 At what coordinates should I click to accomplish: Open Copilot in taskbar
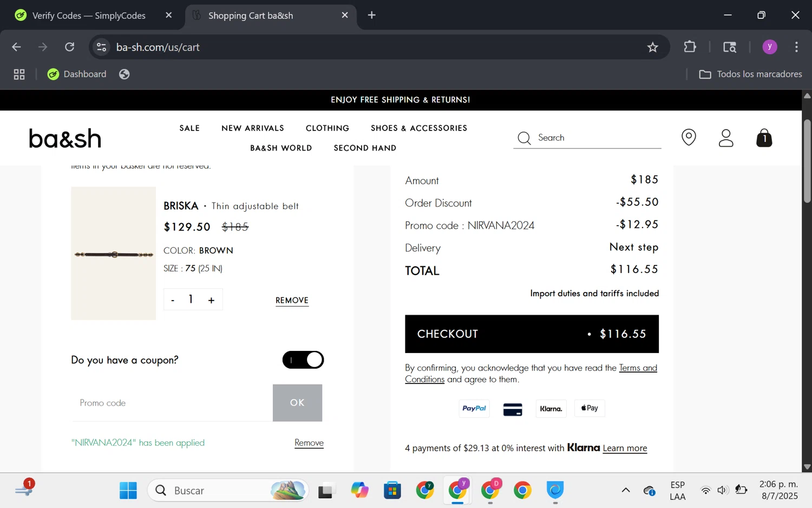(360, 491)
